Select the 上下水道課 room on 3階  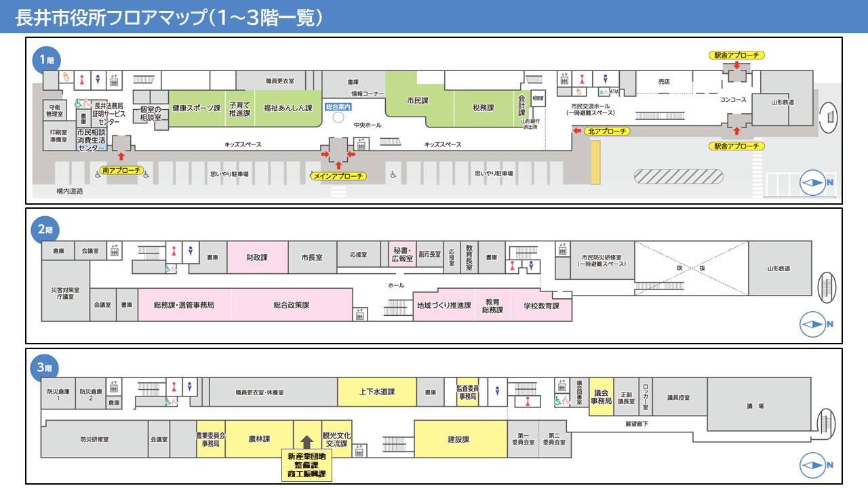[x=377, y=392]
